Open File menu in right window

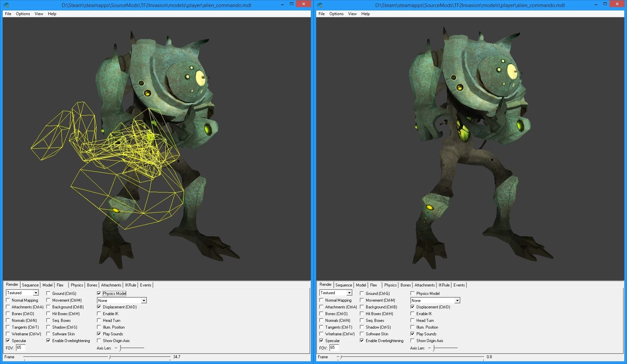tap(322, 14)
